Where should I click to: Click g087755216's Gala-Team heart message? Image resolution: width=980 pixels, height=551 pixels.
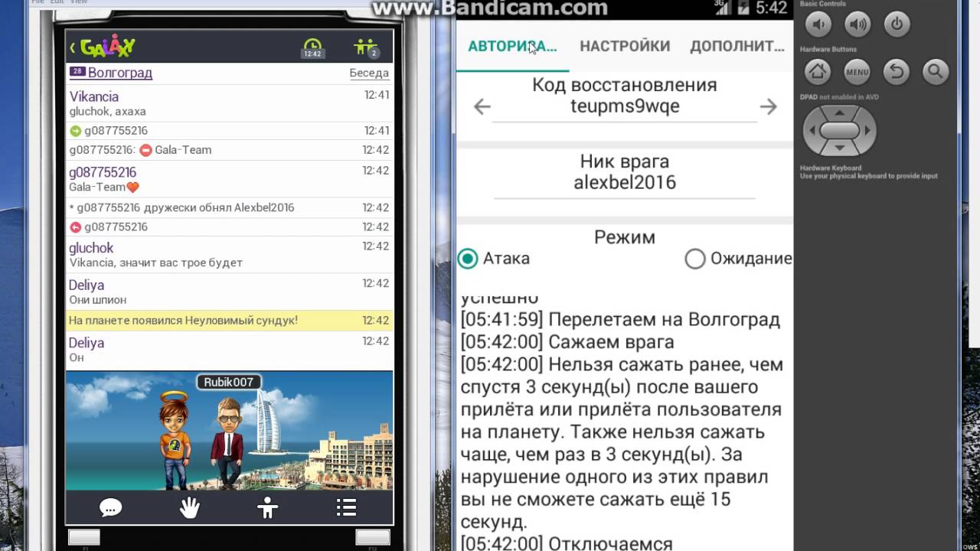pos(230,179)
